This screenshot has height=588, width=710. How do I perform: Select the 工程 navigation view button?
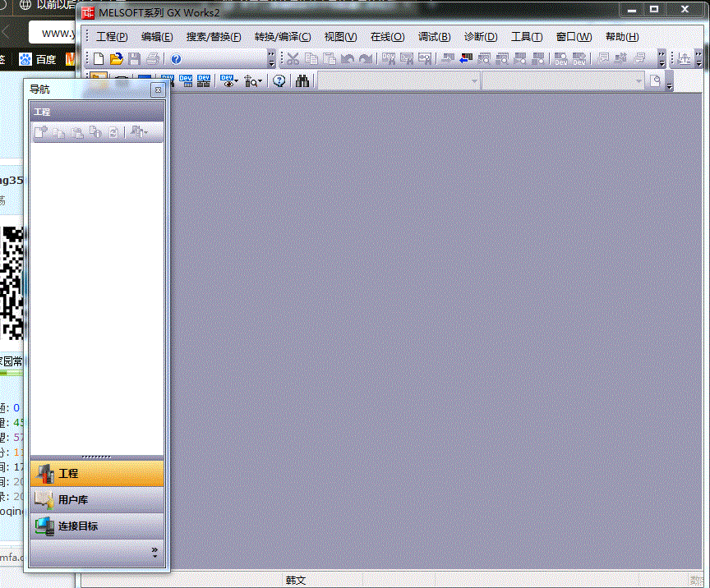click(97, 474)
